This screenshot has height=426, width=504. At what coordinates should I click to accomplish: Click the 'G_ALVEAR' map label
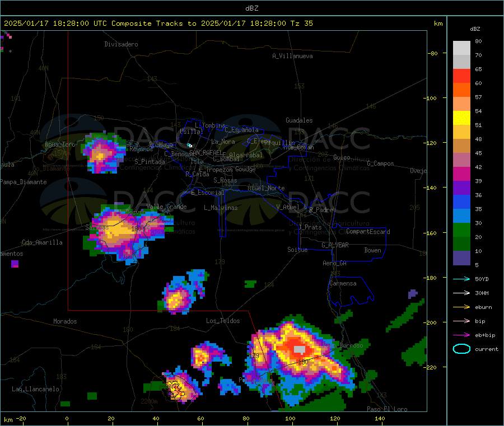[335, 245]
